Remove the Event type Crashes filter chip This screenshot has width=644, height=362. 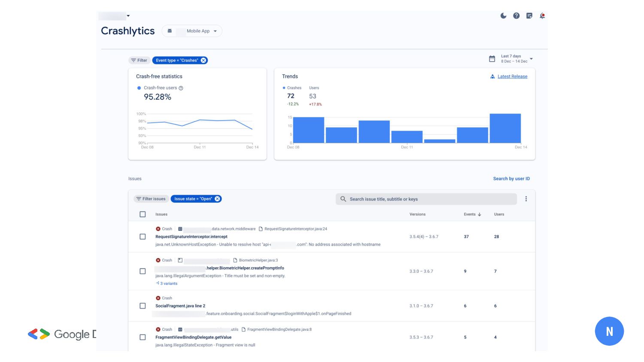point(204,60)
